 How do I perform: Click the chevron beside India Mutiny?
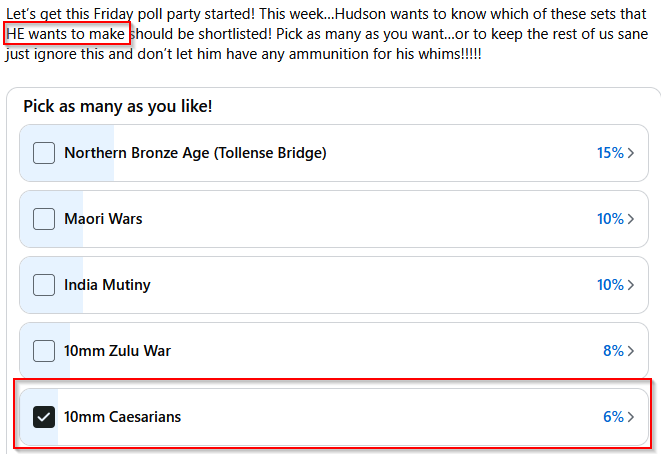(631, 285)
